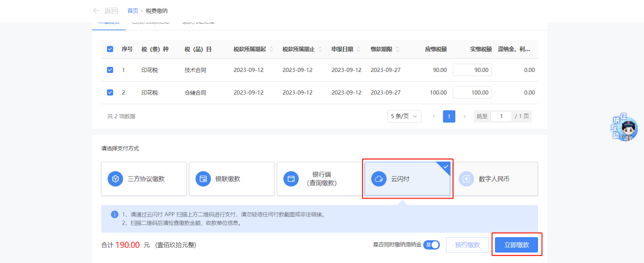Click the 银联缴款 card icon
This screenshot has width=644, height=263.
tap(203, 179)
